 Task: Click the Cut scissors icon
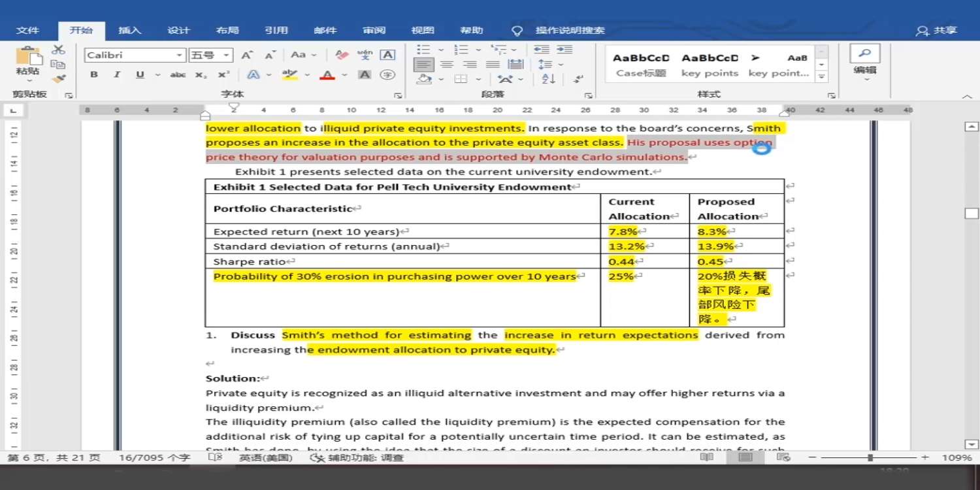point(58,50)
